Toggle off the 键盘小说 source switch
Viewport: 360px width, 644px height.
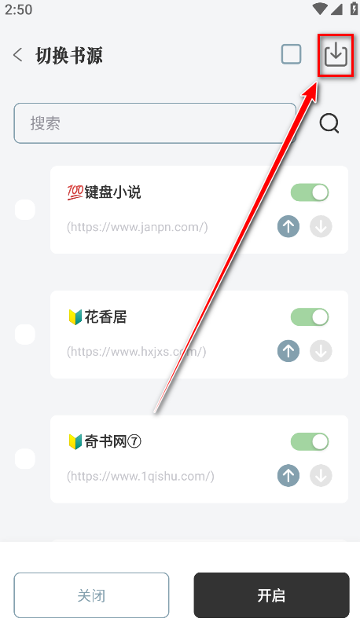tap(310, 192)
